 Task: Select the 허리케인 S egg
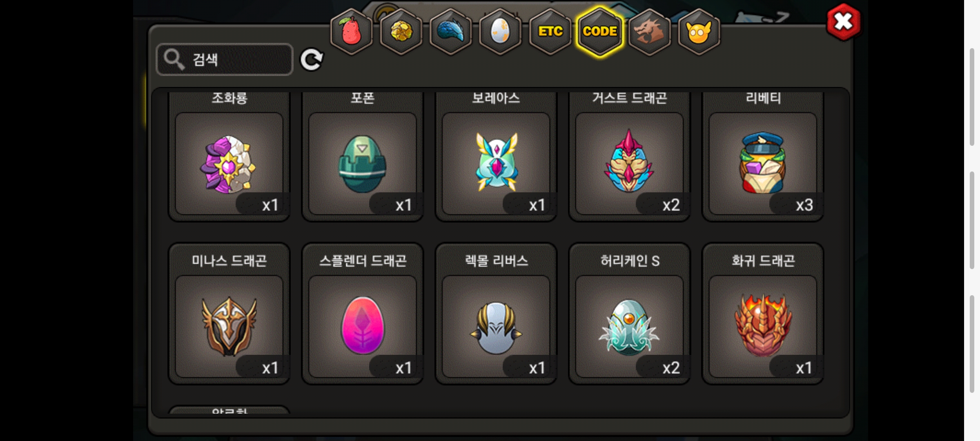point(630,314)
